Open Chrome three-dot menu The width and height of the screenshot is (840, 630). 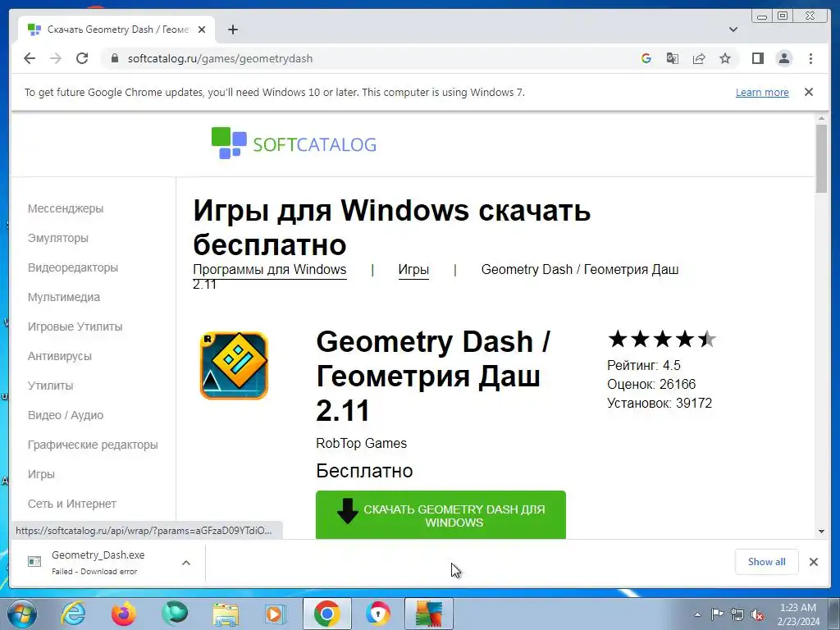coord(810,58)
